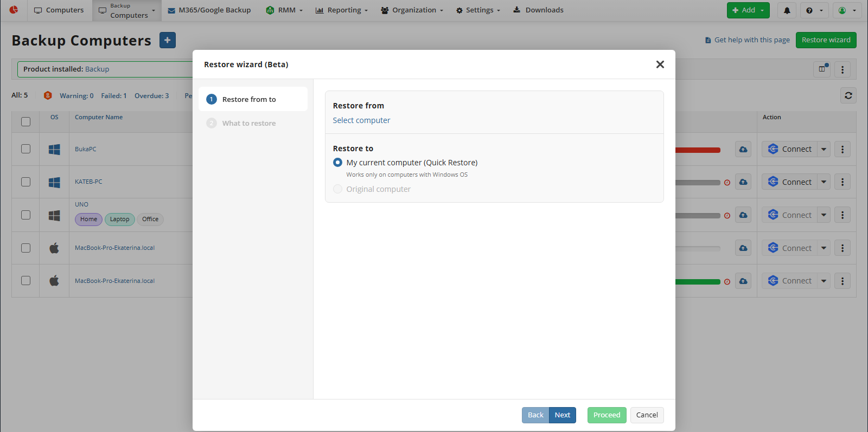Tick the BukaPC row checkbox
868x432 pixels.
tap(25, 149)
